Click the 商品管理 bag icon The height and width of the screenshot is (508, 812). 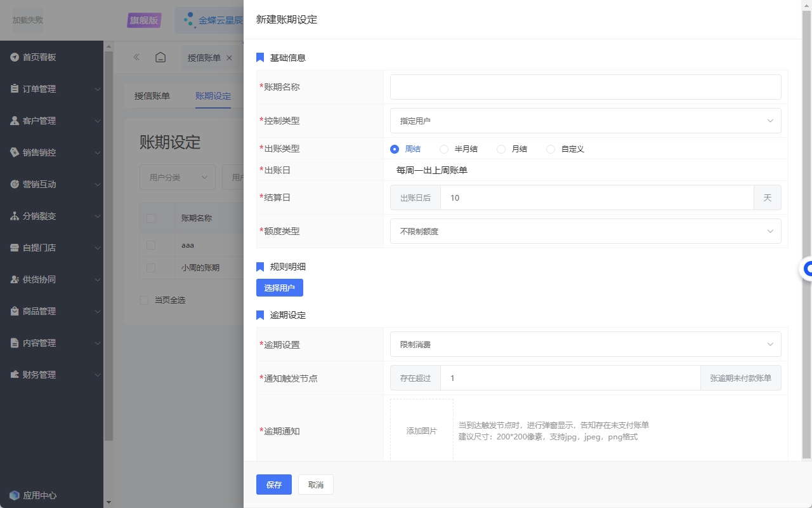pos(15,311)
